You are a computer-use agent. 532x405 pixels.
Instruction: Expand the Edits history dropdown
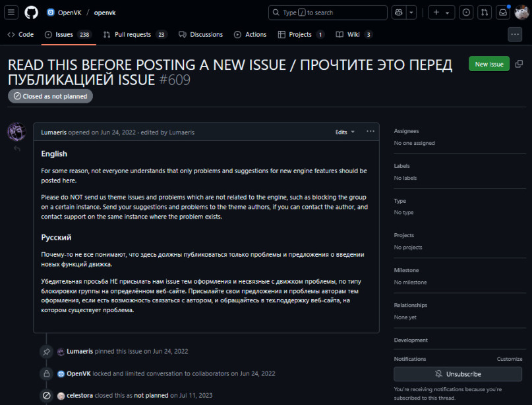point(345,132)
